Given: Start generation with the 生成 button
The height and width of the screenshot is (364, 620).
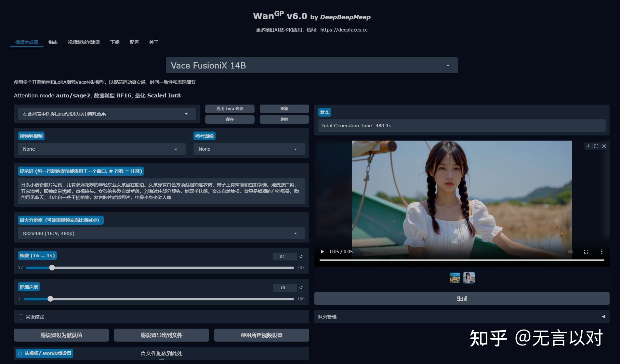Looking at the screenshot, I should pyautogui.click(x=462, y=298).
